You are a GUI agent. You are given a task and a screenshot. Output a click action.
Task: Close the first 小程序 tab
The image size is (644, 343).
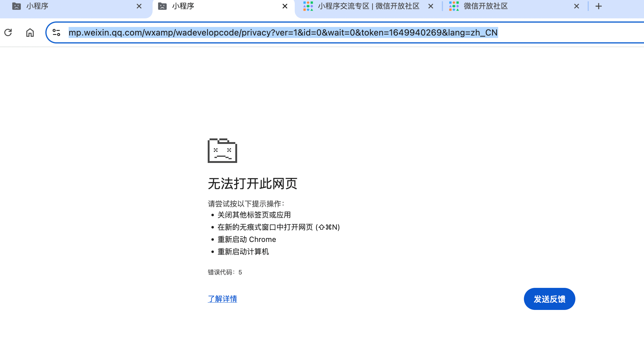coord(139,6)
